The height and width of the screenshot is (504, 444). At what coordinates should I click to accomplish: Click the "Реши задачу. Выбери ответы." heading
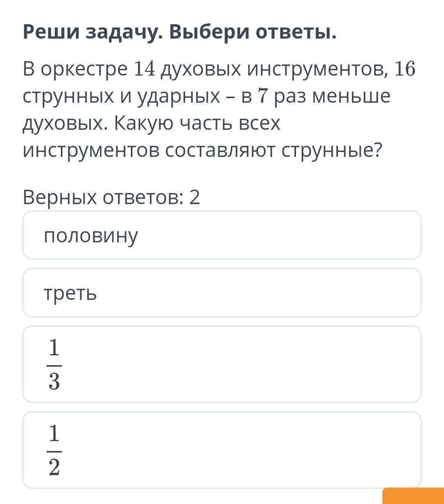click(180, 32)
